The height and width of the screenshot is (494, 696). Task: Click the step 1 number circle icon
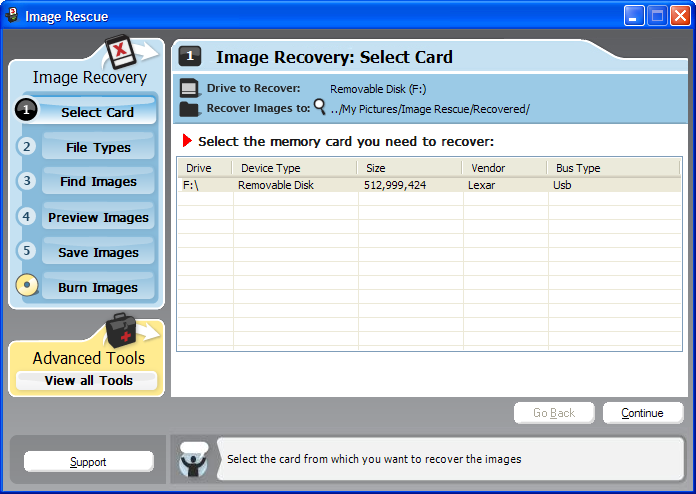(x=26, y=110)
